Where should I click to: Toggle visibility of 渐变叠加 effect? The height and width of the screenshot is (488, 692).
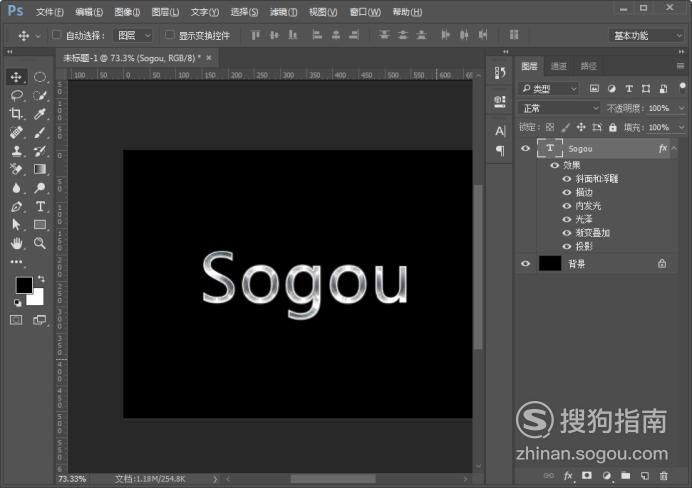(567, 233)
